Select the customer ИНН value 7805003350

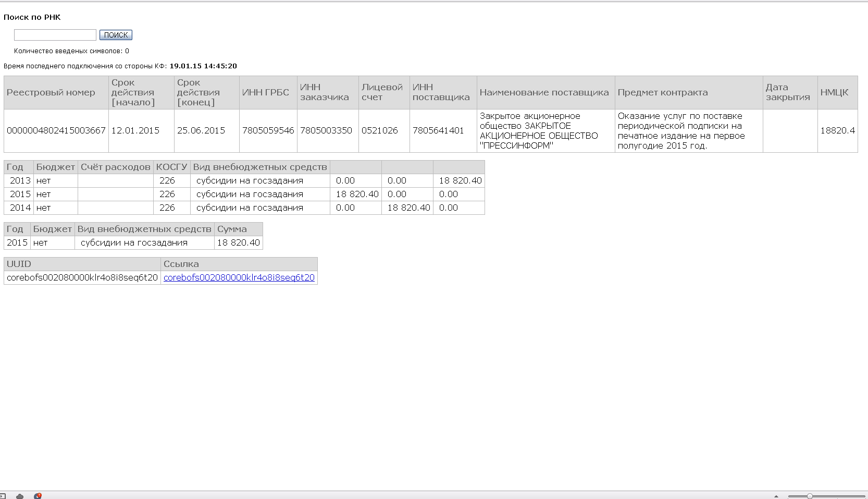[x=326, y=130]
